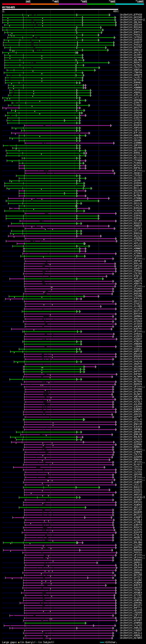The height and width of the screenshot is (644, 146).
Task: Select label UniRef100_A9SSU3
Action: [x=131, y=246]
